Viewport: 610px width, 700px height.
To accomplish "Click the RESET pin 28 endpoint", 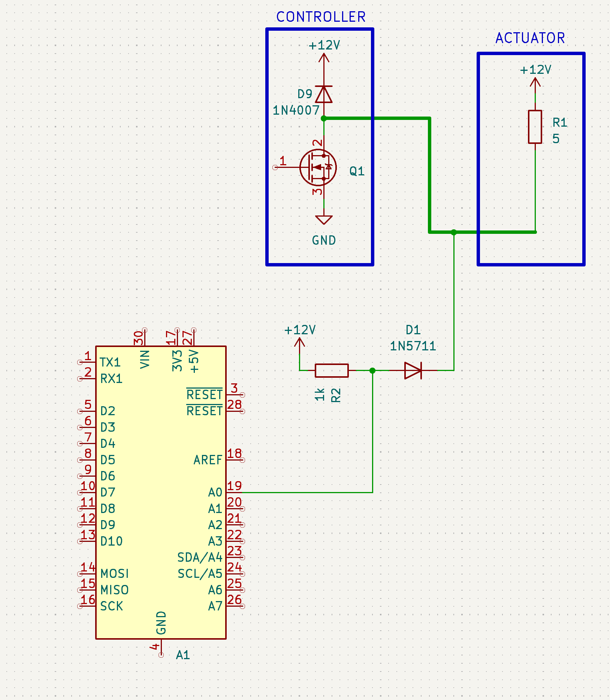I will pos(242,411).
